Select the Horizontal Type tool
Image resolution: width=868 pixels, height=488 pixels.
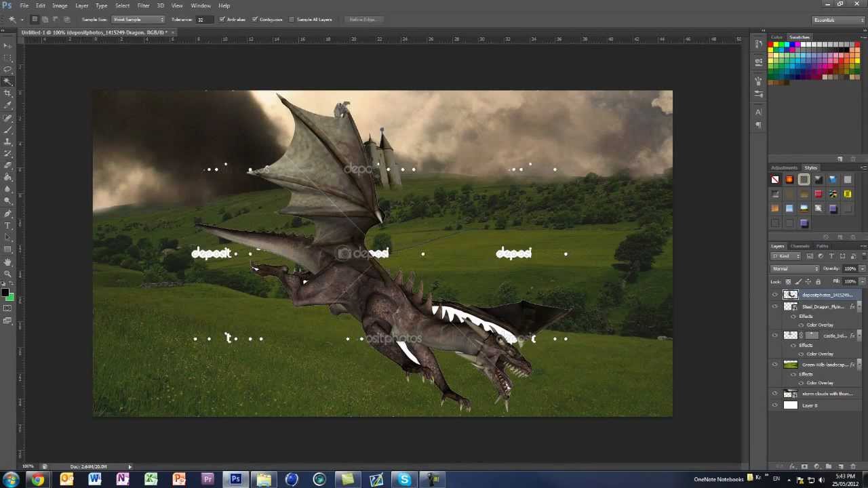[x=7, y=226]
